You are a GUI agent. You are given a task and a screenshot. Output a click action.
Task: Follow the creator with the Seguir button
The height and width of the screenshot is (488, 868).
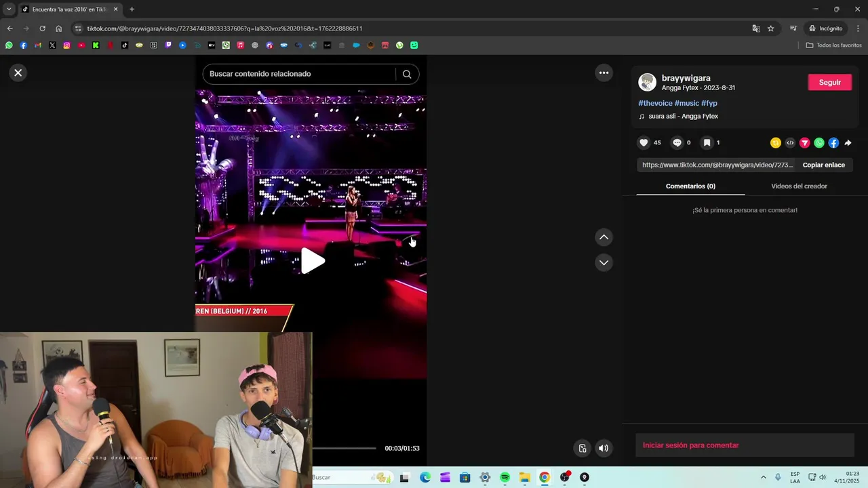tap(829, 82)
